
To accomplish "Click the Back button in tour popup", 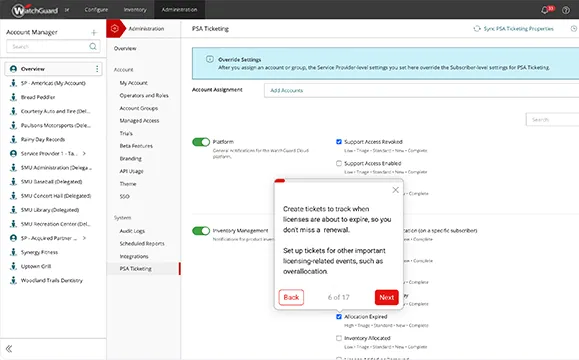I will point(291,297).
